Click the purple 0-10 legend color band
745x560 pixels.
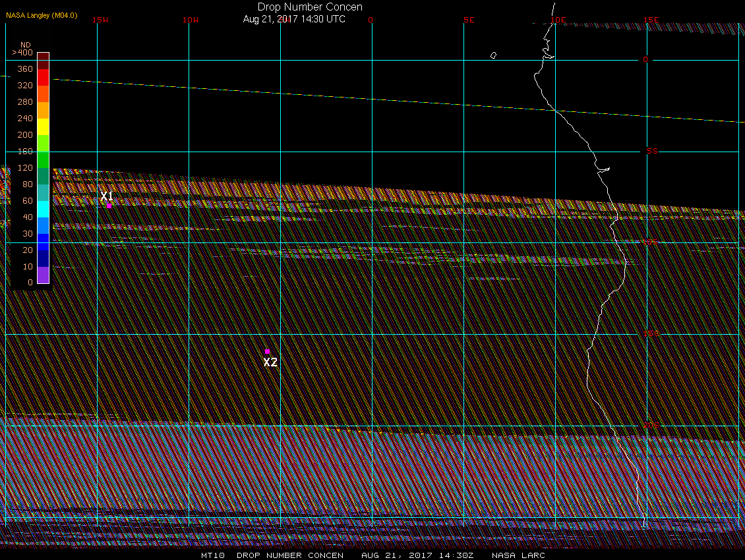(43, 275)
